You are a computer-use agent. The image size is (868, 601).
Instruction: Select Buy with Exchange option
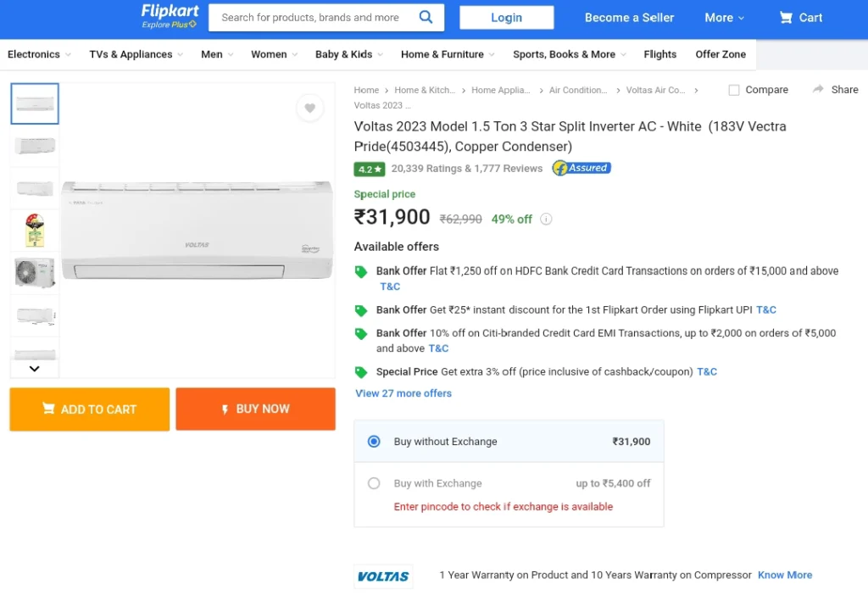(374, 484)
